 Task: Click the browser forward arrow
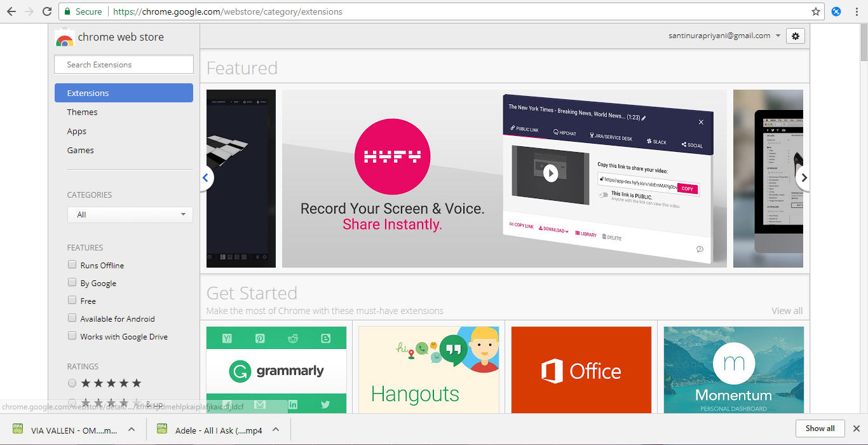click(x=29, y=11)
